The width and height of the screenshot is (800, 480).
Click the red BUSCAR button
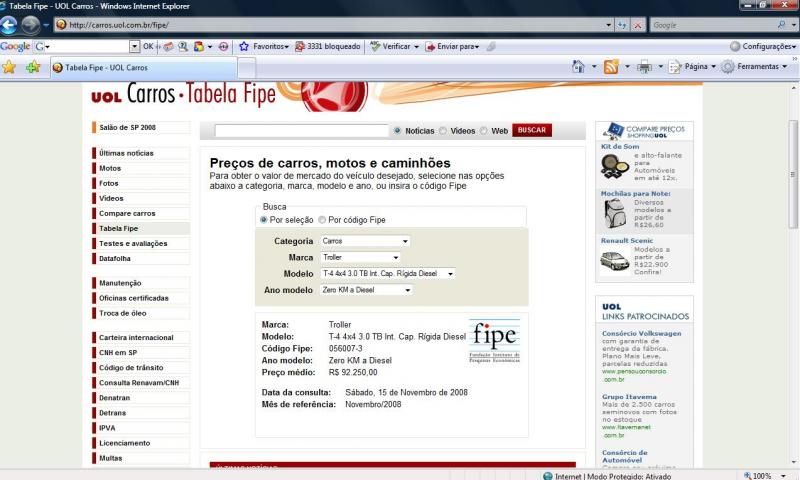point(532,130)
